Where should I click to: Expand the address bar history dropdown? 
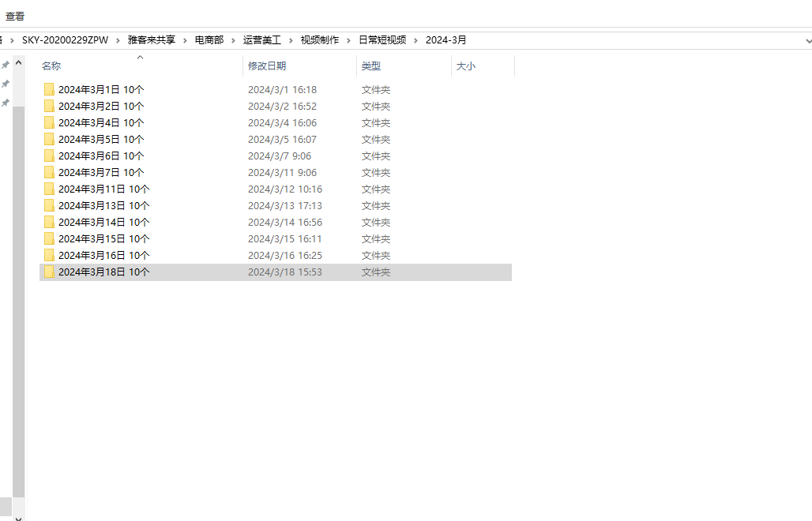pyautogui.click(x=808, y=40)
